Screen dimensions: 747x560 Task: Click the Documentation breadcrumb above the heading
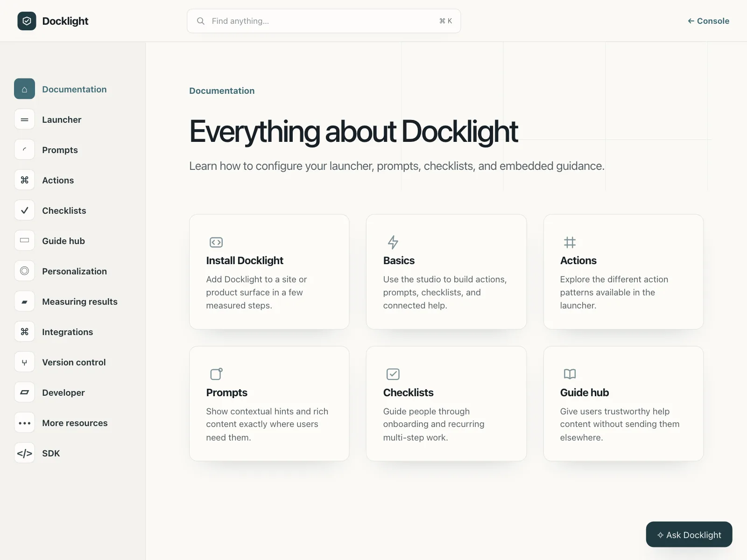coord(222,91)
